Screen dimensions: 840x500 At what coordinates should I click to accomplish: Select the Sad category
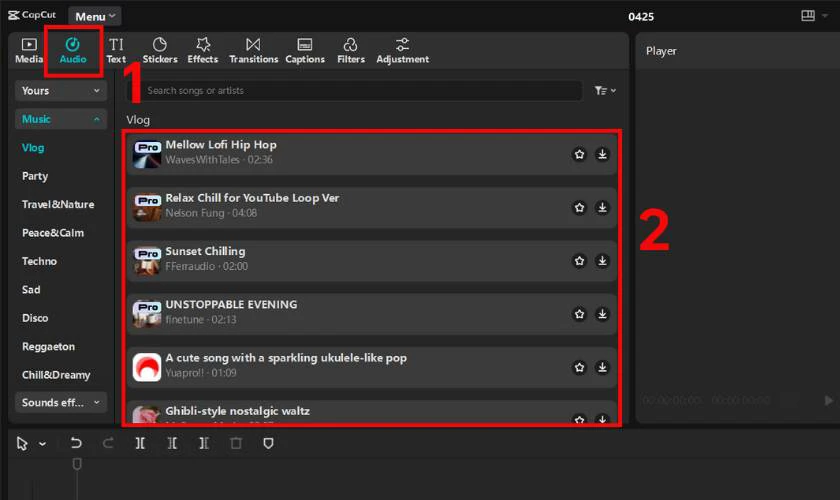(31, 289)
